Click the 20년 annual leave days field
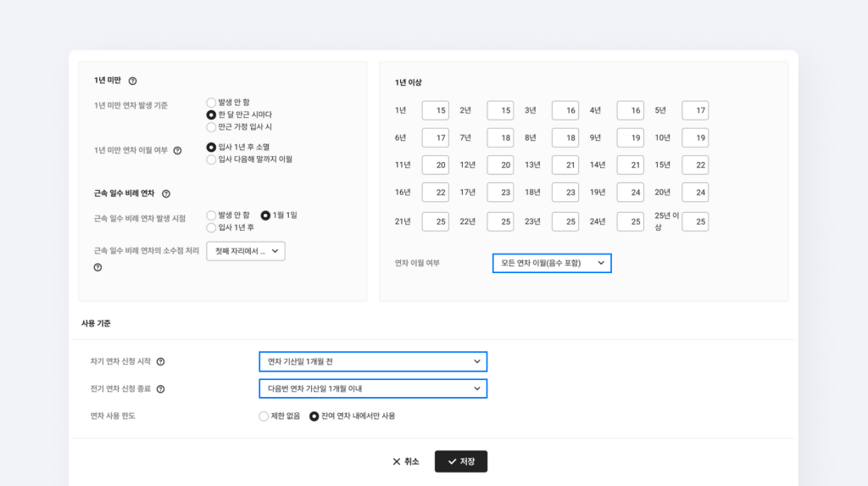This screenshot has width=868, height=486. [x=695, y=193]
